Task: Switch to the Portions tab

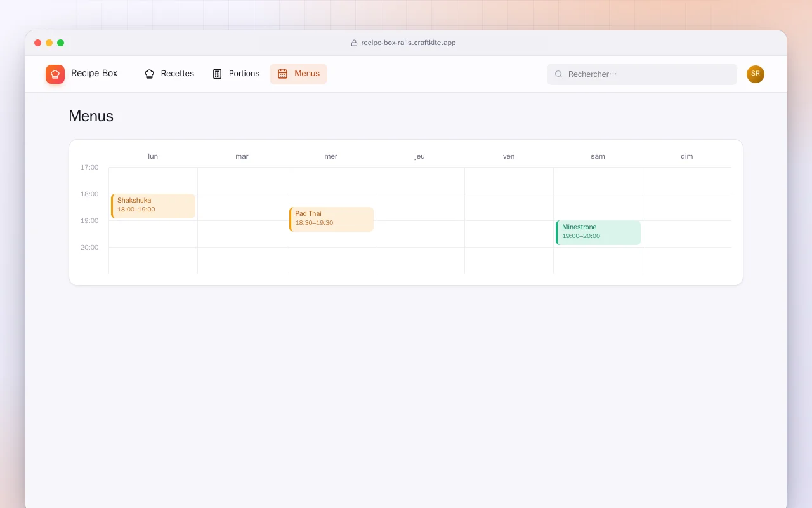Action: (x=236, y=74)
